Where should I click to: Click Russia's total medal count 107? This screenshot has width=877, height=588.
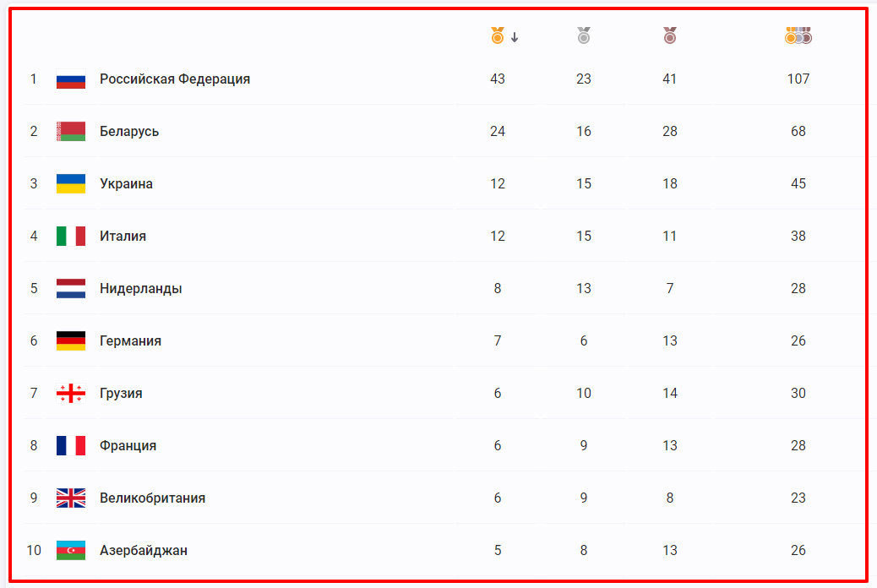[x=798, y=79]
